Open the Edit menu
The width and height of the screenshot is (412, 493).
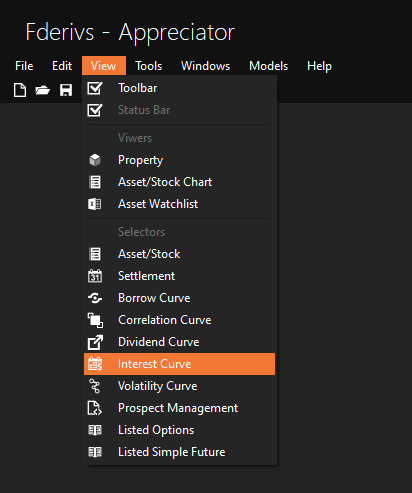coord(62,66)
